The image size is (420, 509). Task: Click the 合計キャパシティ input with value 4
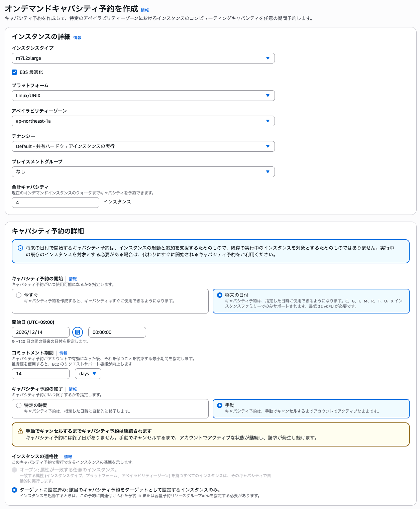click(x=56, y=203)
